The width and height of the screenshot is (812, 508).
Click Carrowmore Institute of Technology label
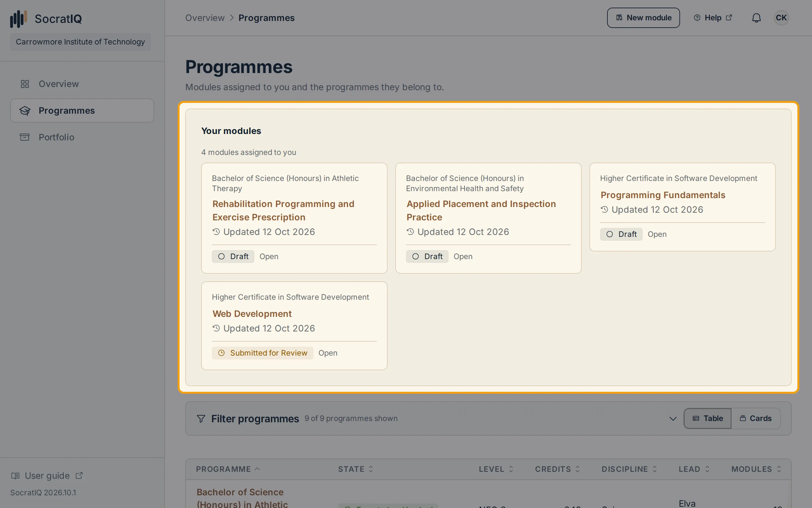pyautogui.click(x=80, y=42)
